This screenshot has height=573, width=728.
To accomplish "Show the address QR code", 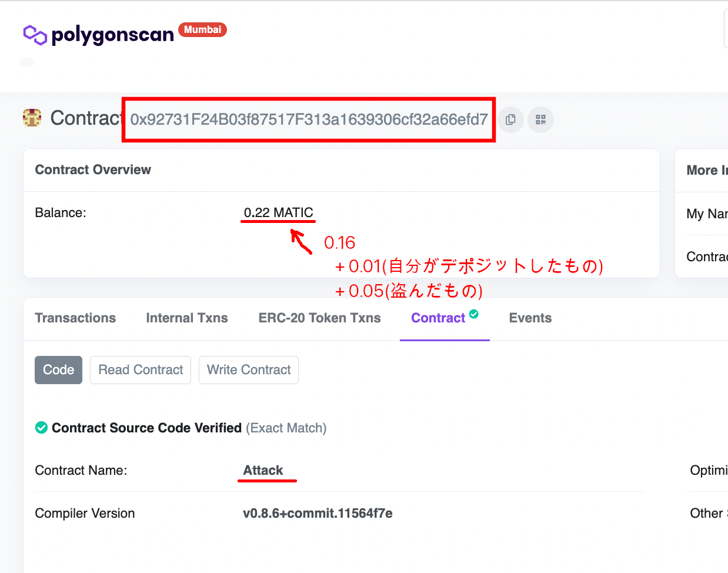I will click(x=540, y=119).
